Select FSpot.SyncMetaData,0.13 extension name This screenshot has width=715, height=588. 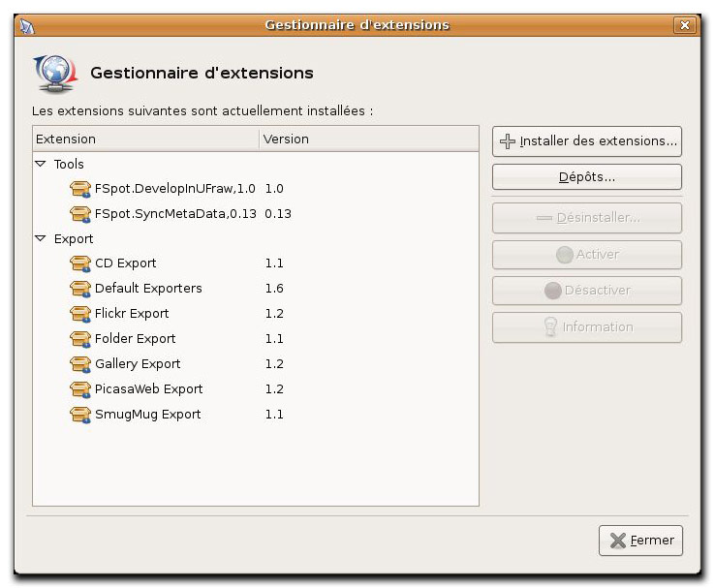click(175, 214)
